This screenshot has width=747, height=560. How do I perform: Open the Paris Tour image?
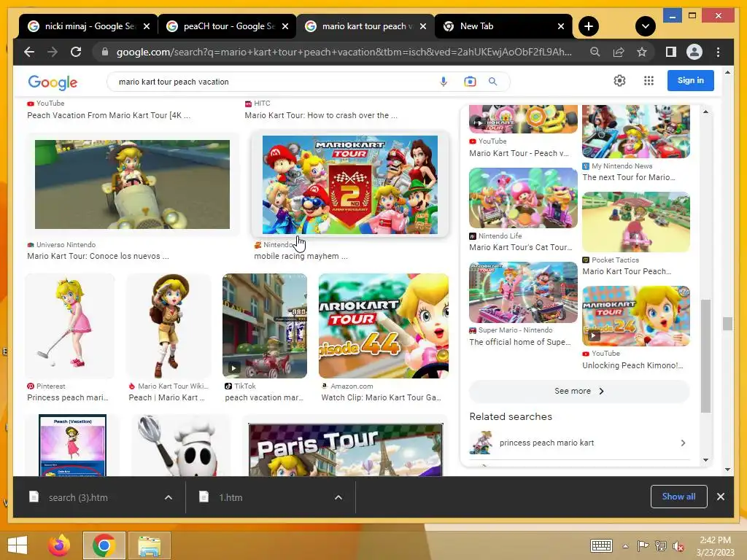click(345, 449)
